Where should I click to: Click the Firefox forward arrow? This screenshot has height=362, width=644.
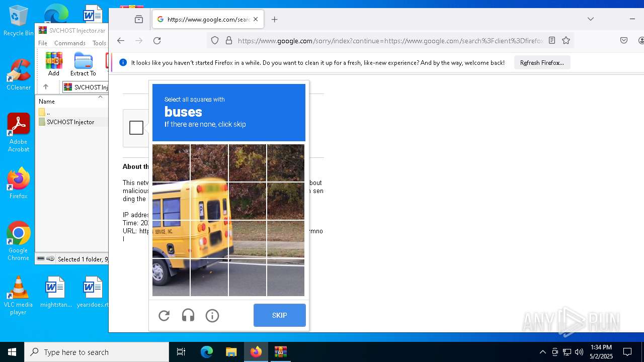pyautogui.click(x=139, y=41)
